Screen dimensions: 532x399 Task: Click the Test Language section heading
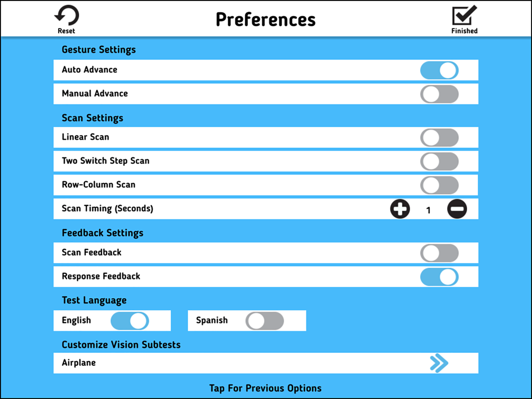94,300
